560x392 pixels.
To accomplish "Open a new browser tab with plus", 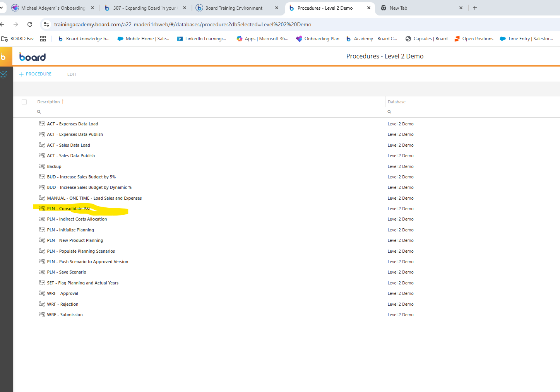I will (x=475, y=8).
